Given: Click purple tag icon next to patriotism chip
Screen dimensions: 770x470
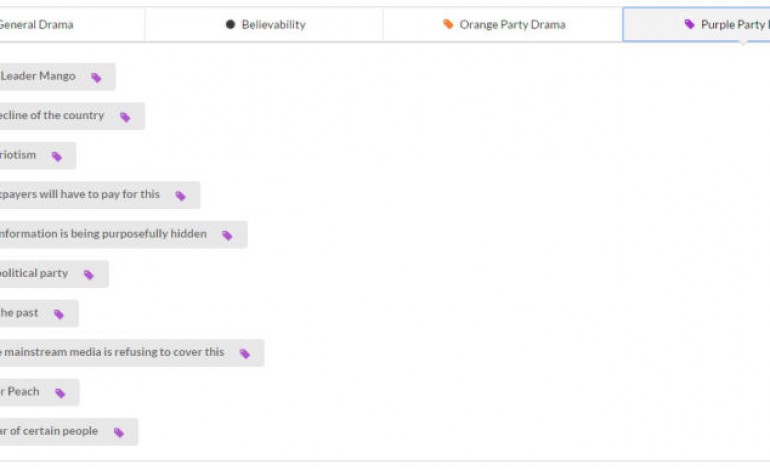Looking at the screenshot, I should pyautogui.click(x=57, y=156).
